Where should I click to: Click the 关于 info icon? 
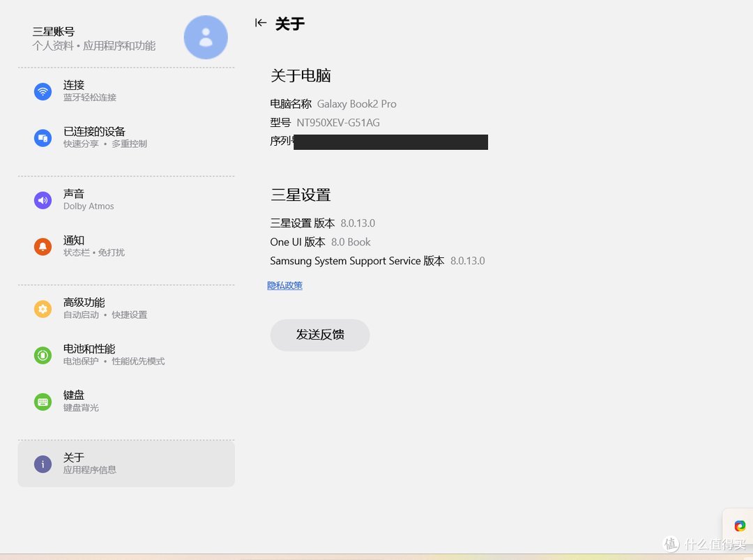coord(43,464)
